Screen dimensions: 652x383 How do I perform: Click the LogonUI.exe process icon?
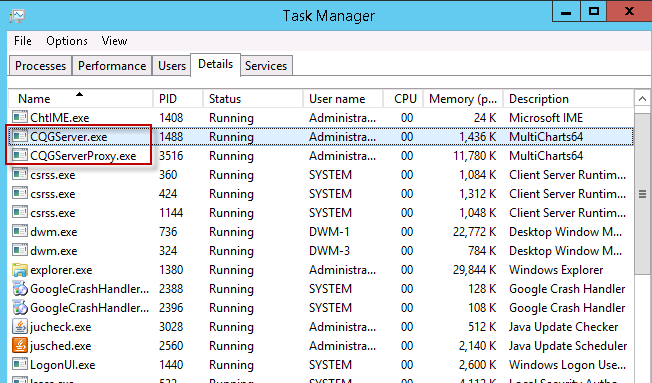point(20,365)
